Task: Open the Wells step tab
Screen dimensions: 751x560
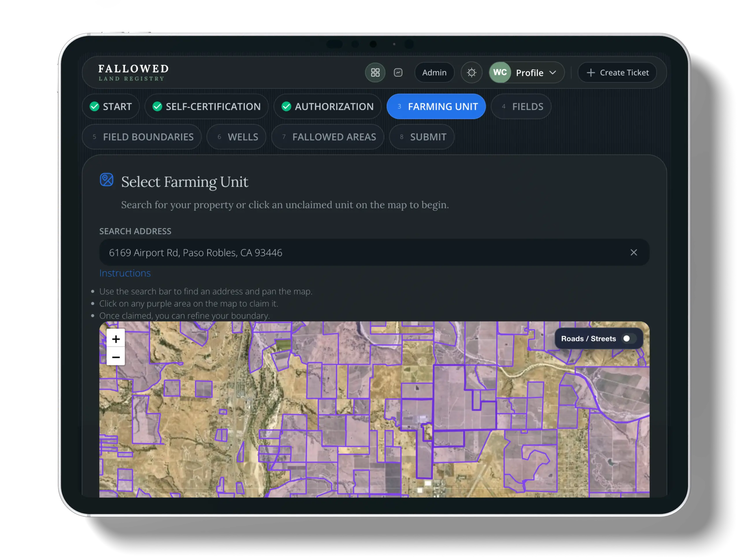Action: coord(236,137)
